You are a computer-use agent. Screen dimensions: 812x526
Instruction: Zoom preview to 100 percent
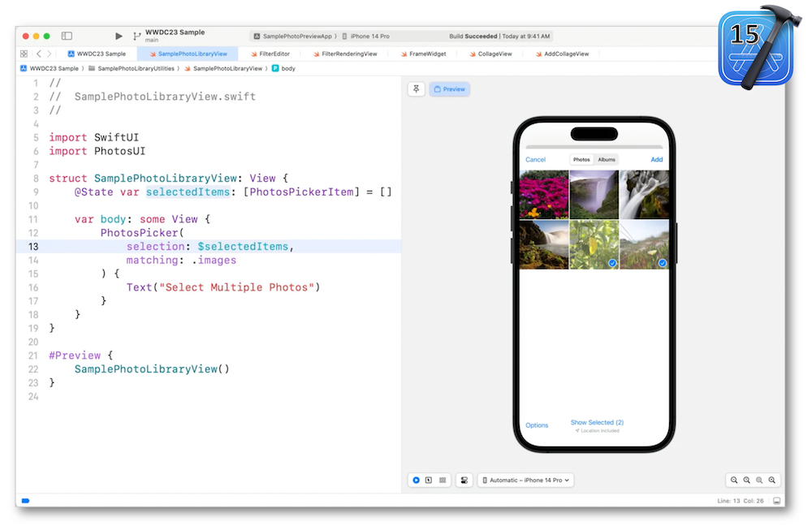(x=747, y=480)
